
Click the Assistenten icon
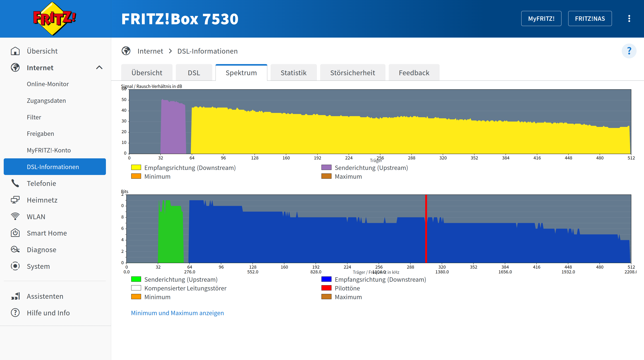(15, 296)
